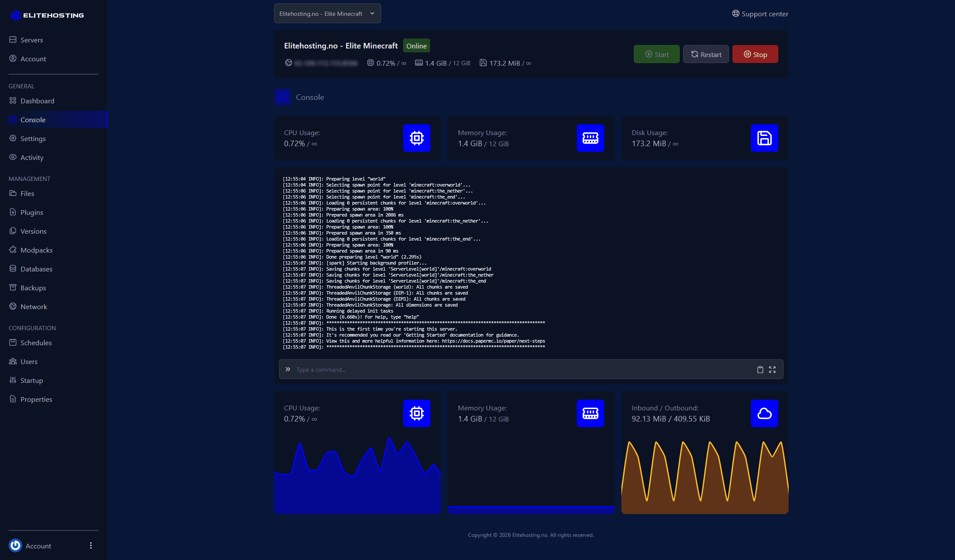Click the Servers icon in sidebar
Viewport: 955px width, 560px height.
(x=13, y=39)
